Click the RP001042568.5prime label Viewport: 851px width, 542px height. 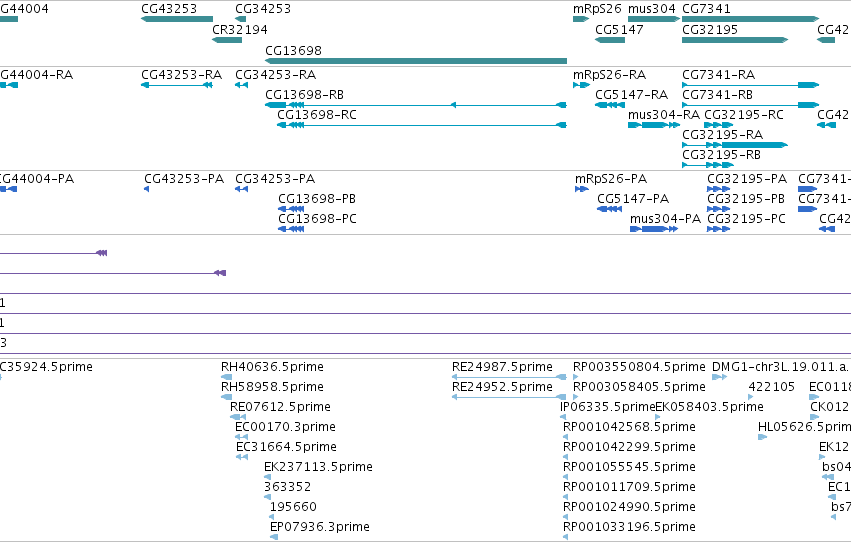tap(629, 427)
